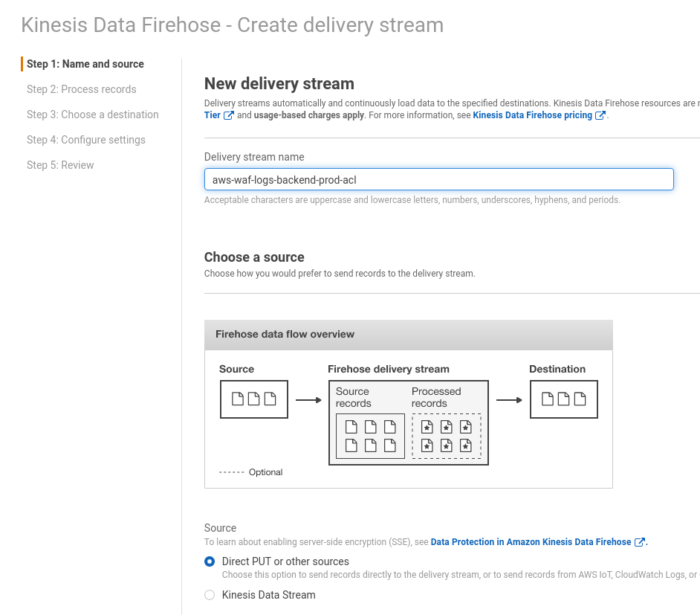Choose the Kinesis Data Stream radio button
This screenshot has width=700, height=615.
tap(210, 595)
